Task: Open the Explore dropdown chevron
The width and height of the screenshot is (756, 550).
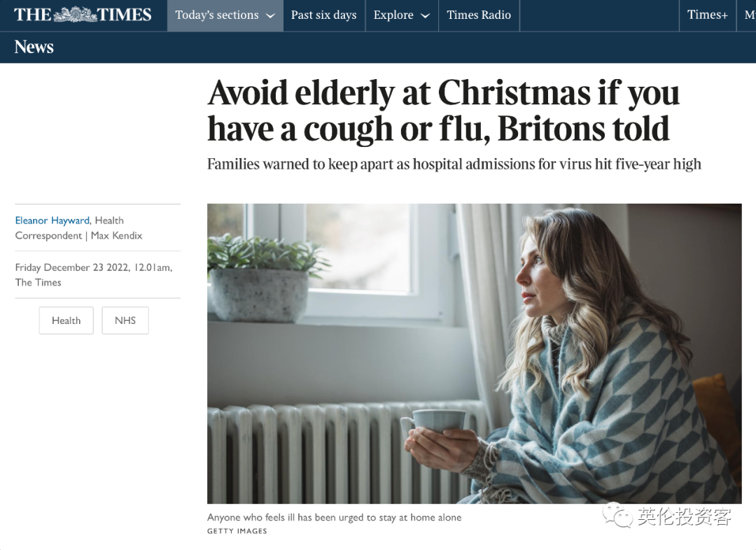Action: pos(426,15)
